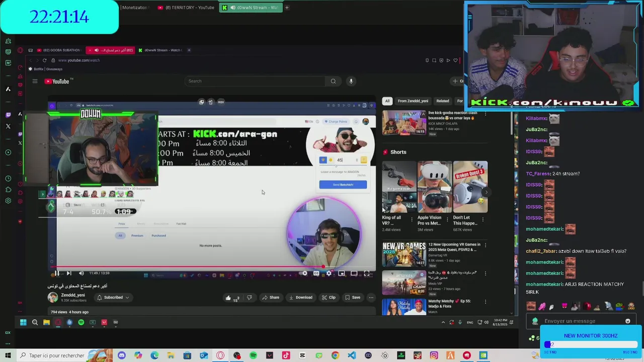Mute the YouTube player volume
644x362 pixels.
click(81, 273)
